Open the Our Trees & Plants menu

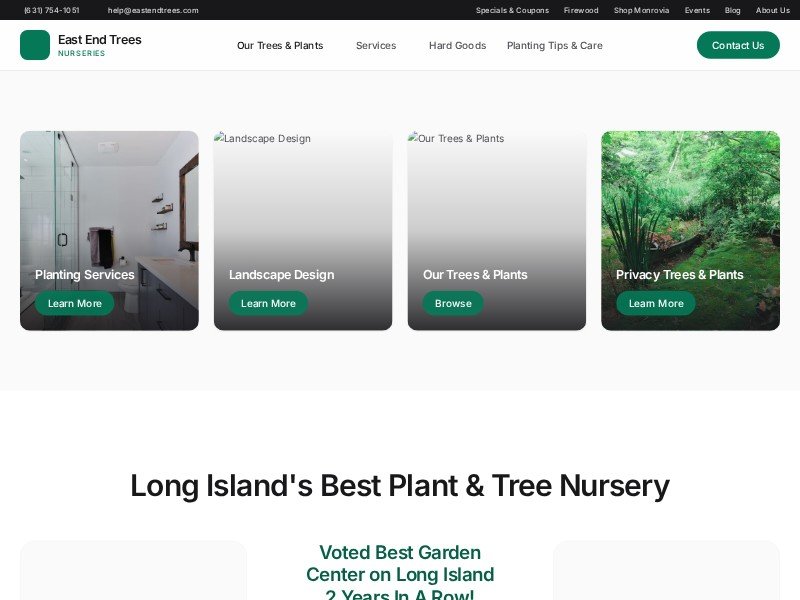pos(280,45)
